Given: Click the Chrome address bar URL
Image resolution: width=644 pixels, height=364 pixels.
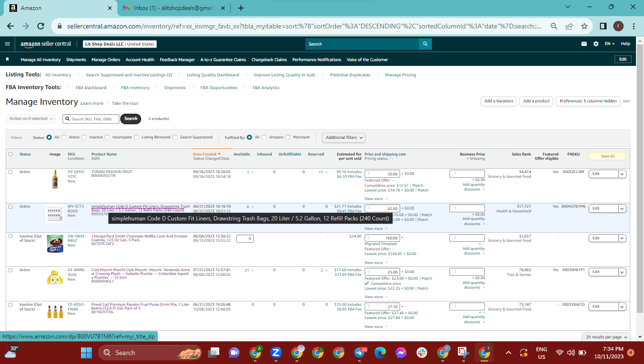Looking at the screenshot, I should coord(303,27).
